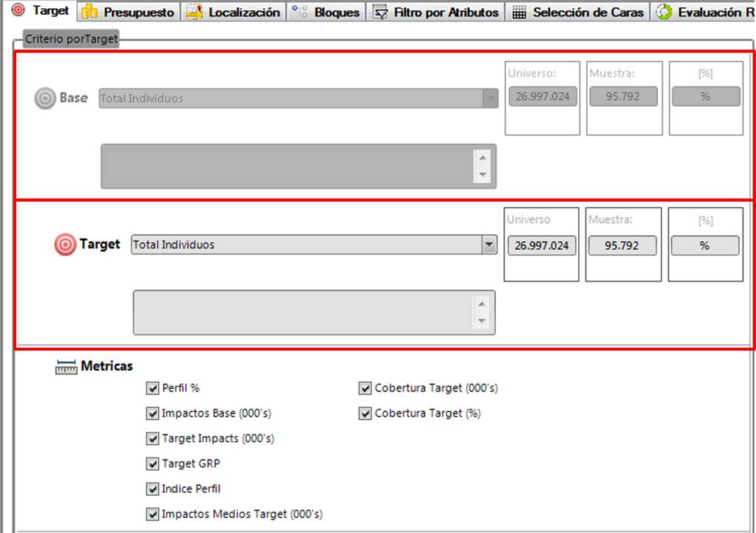Viewport: 756px width, 533px height.
Task: Click the red Target bullseye icon
Action: 65,245
